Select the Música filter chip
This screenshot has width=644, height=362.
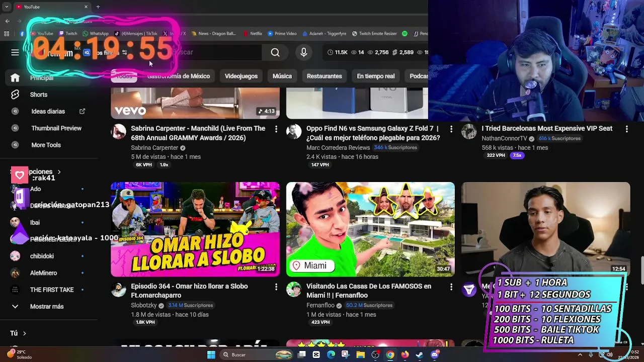point(282,76)
